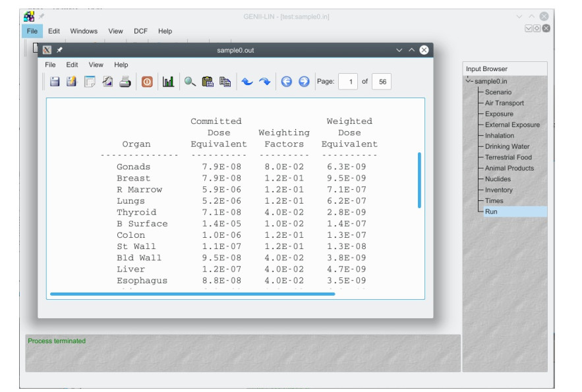Viewport: 582px width, 392px height.
Task: Click the blue undo arrow icon
Action: (247, 82)
